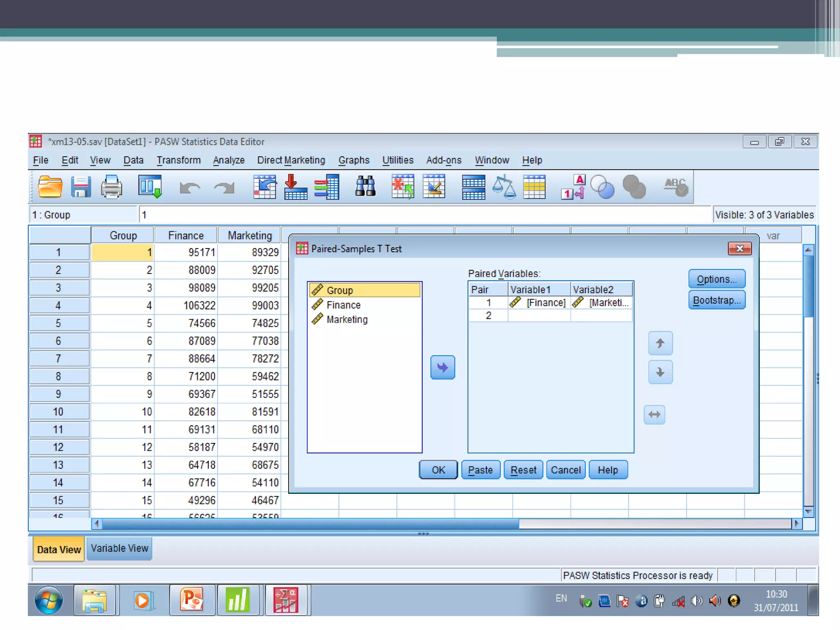
Task: Open the Utilities menu
Action: [x=398, y=160]
